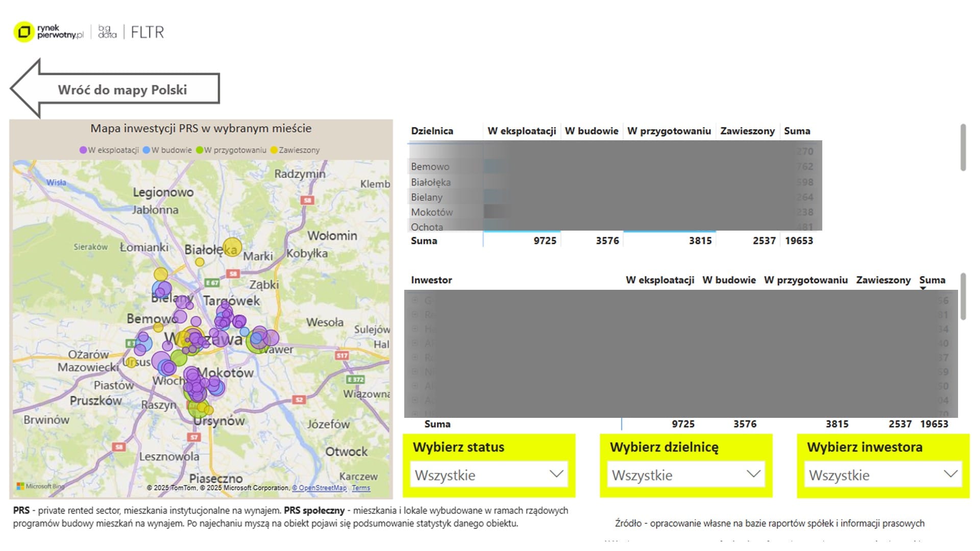
Task: Click the Microsoft Bing logo on map
Action: coord(40,486)
